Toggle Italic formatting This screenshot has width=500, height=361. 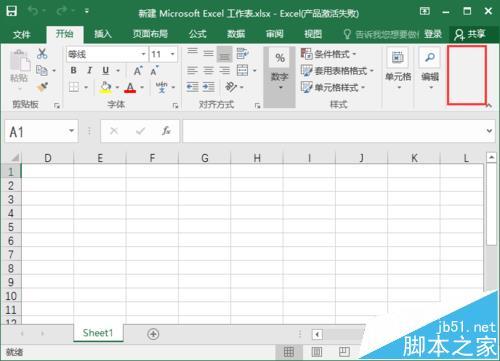(89, 70)
